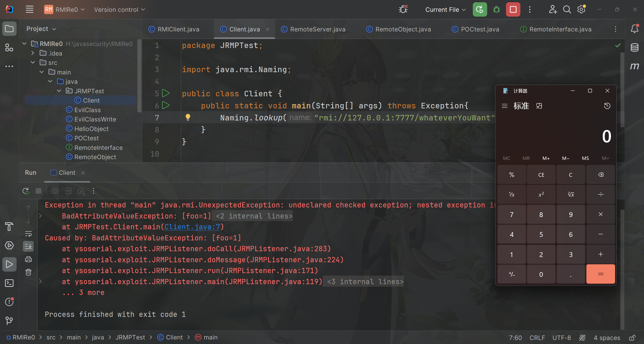Click CRLF line separator in status bar

[537, 338]
